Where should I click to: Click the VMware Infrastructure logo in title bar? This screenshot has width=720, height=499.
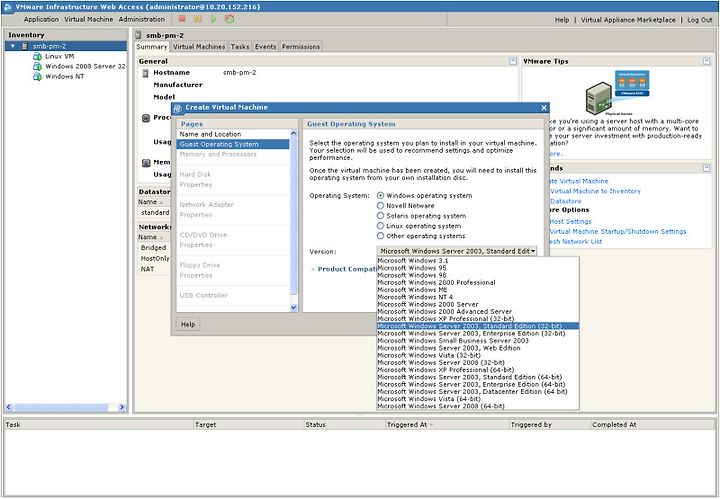coord(7,7)
